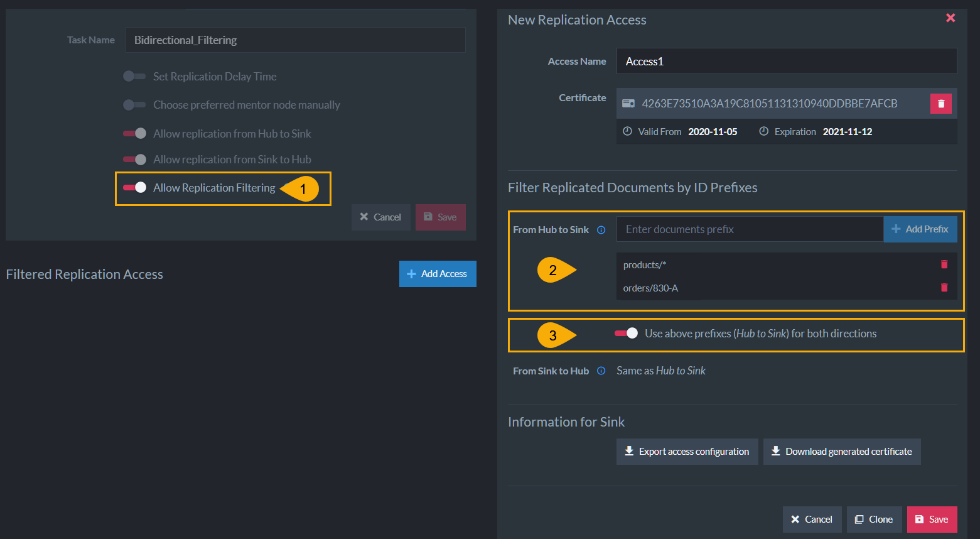Export access configuration for the sink

tap(687, 452)
